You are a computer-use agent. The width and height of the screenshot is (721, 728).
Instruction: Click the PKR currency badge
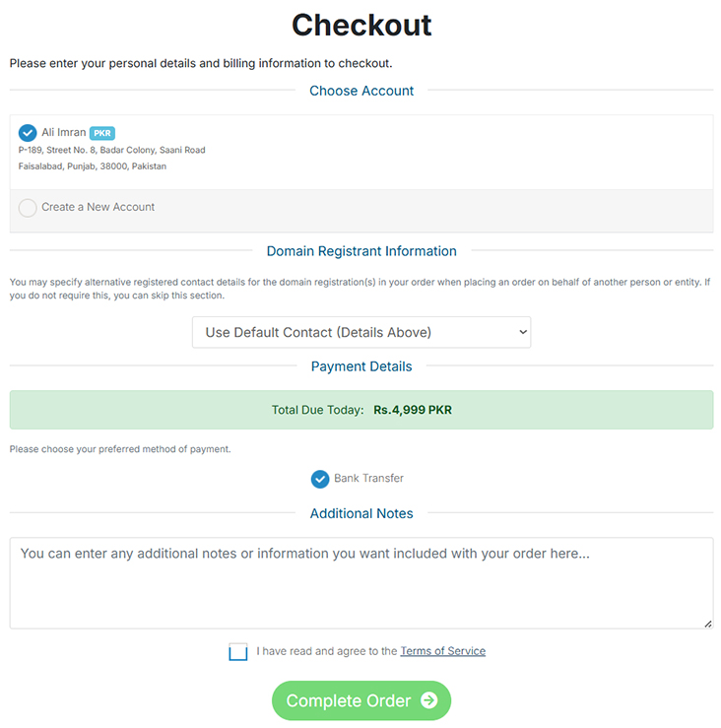(102, 133)
